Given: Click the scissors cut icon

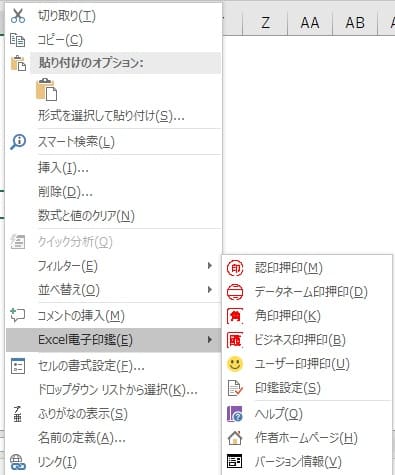Looking at the screenshot, I should click(18, 16).
